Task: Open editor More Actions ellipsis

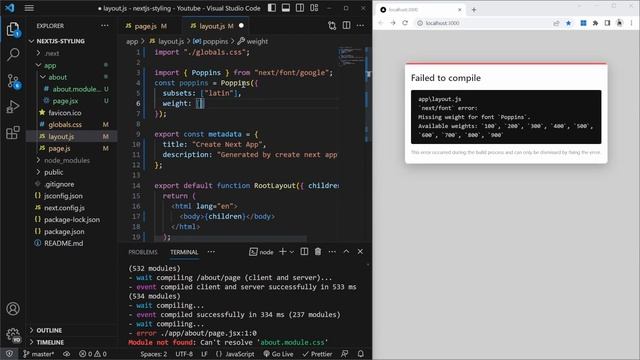Action: (x=360, y=25)
